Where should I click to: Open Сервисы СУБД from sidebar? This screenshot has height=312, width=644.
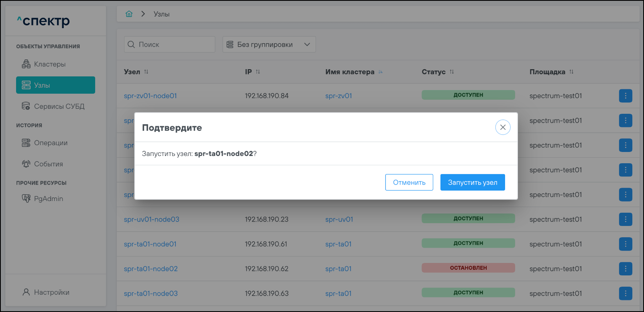point(59,107)
